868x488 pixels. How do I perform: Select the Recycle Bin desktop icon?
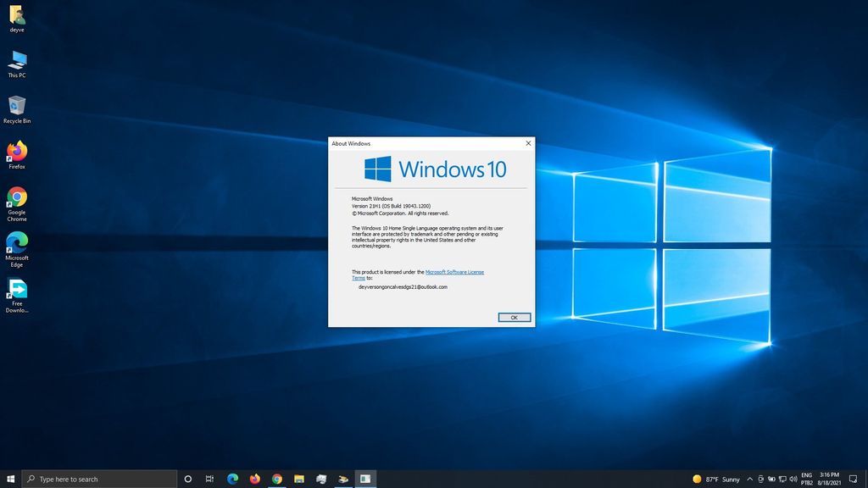17,109
